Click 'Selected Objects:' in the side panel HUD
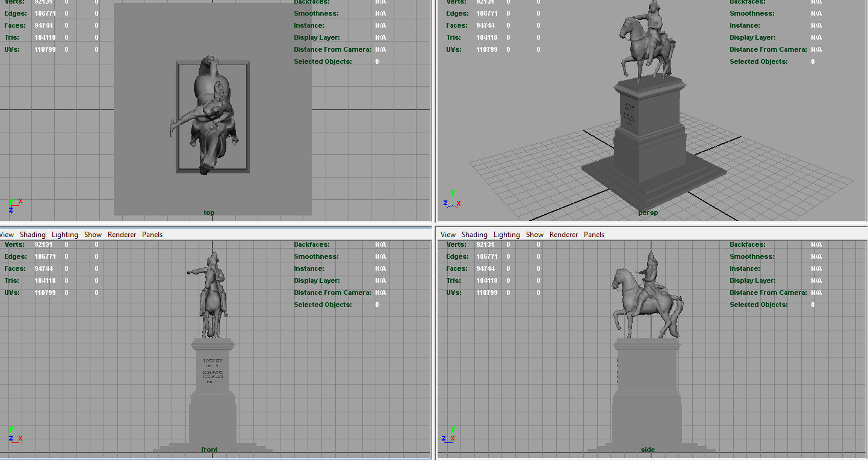Image resolution: width=868 pixels, height=461 pixels. 758,305
